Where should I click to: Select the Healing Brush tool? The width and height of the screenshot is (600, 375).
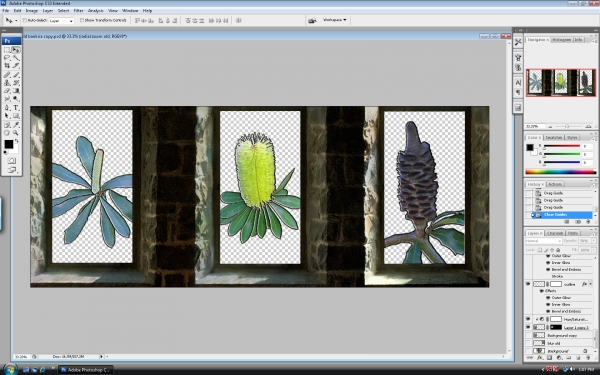7,75
